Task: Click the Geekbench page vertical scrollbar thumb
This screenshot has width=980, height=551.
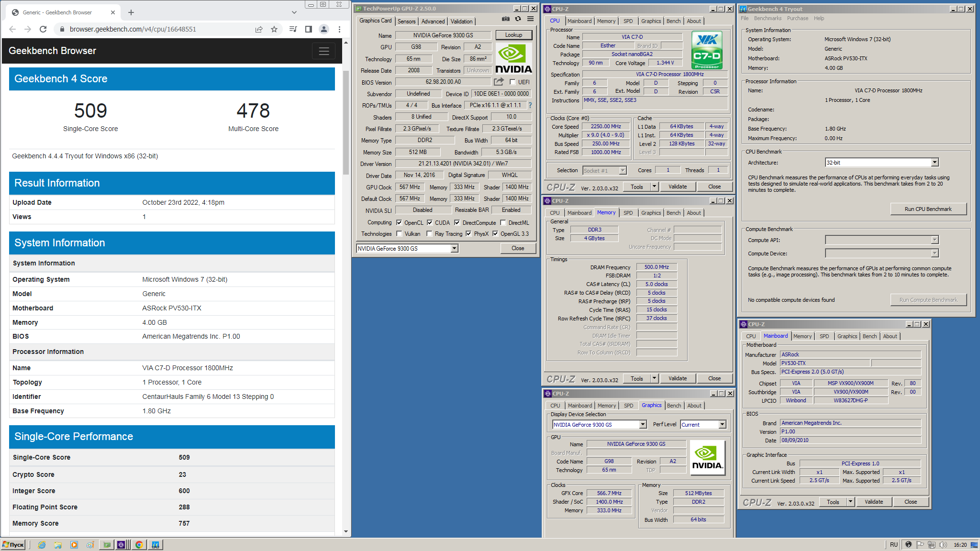Action: [346, 123]
